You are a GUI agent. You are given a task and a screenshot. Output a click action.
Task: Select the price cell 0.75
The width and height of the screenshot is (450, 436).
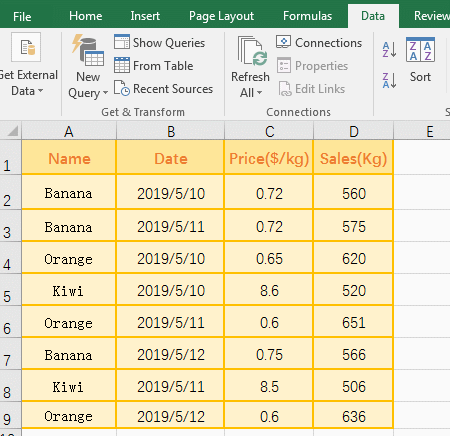269,353
